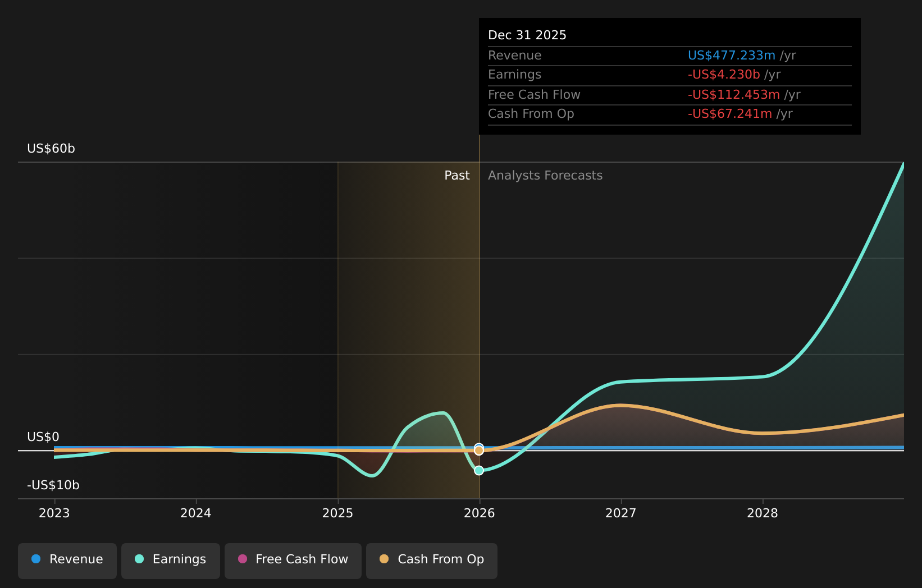This screenshot has width=922, height=588.
Task: Toggle Cash From Op legend button
Action: (x=431, y=560)
